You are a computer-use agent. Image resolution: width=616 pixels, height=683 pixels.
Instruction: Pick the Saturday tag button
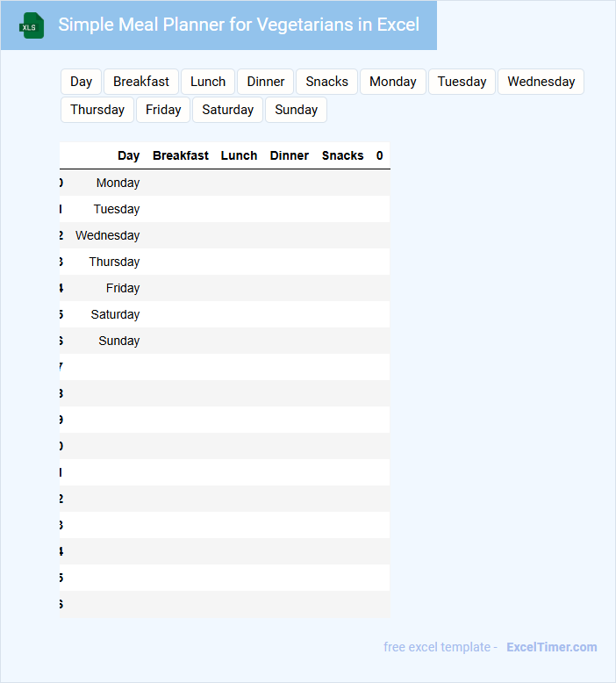point(227,110)
